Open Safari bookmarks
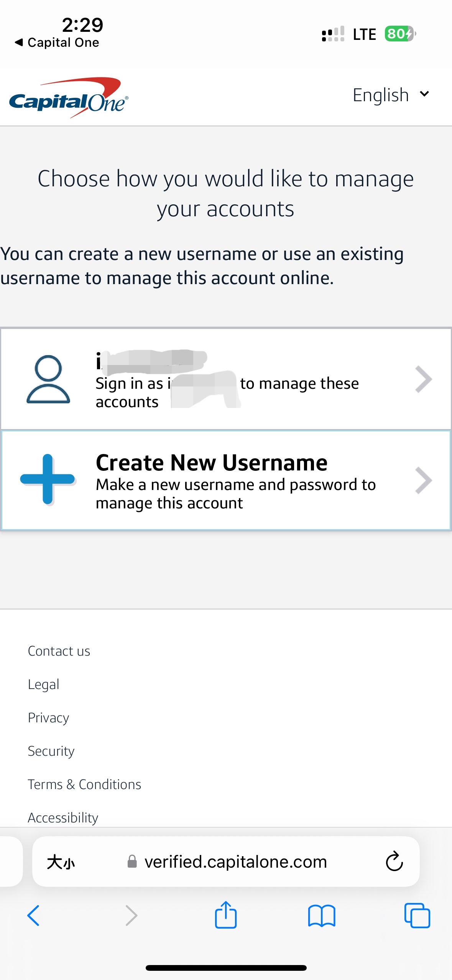The width and height of the screenshot is (452, 980). click(322, 916)
